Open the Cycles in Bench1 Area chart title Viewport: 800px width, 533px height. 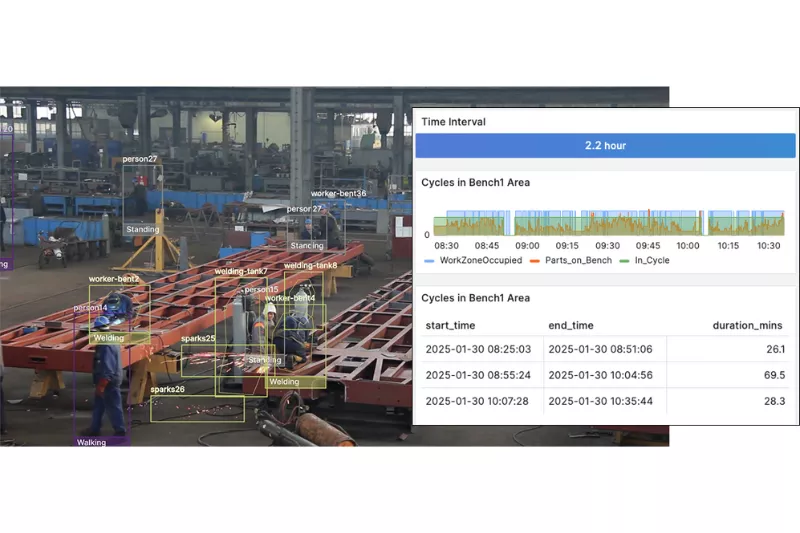point(475,183)
